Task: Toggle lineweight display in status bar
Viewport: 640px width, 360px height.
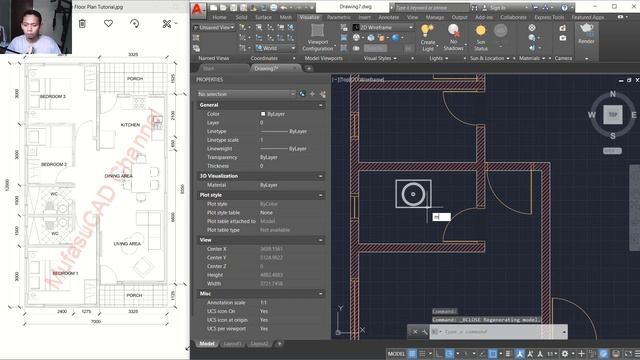Action: (x=508, y=353)
